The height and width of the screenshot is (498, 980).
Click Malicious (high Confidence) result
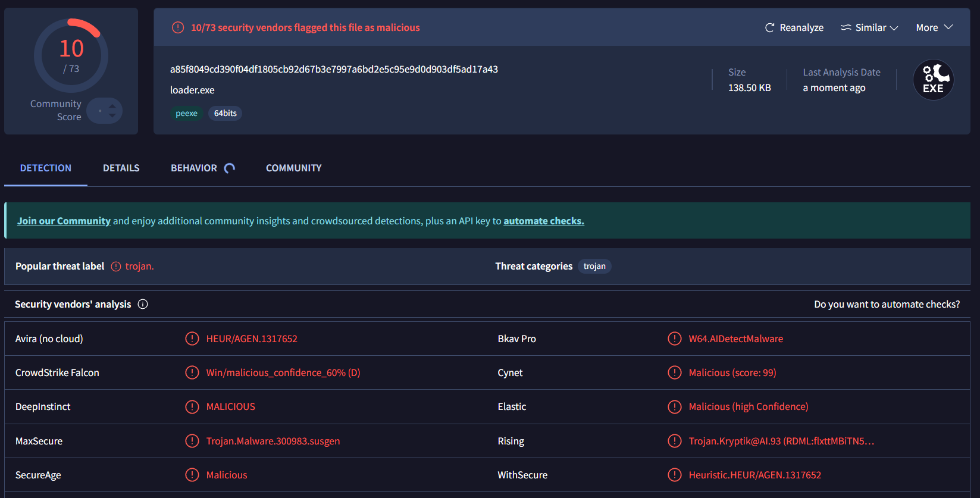[x=749, y=407]
